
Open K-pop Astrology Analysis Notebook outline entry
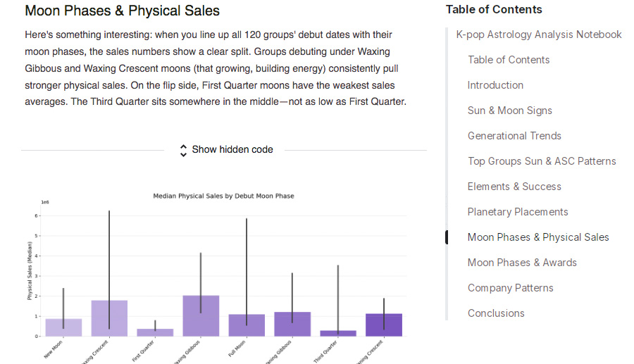point(539,34)
